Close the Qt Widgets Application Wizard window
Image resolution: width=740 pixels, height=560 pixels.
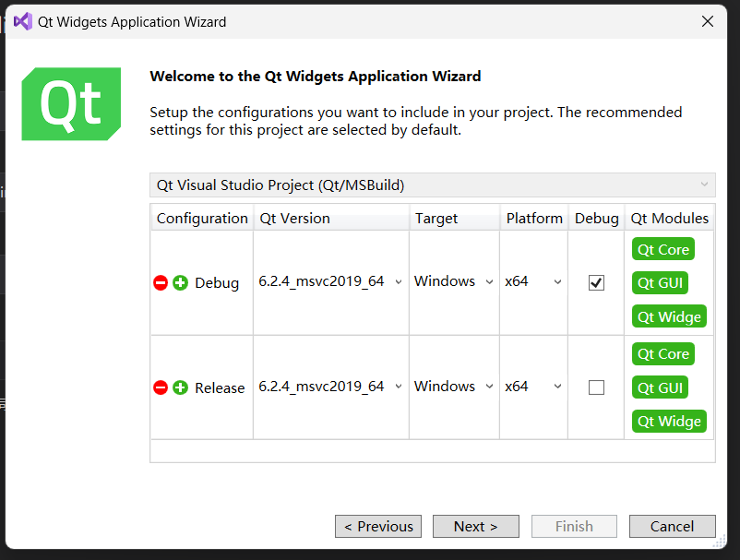click(x=708, y=21)
